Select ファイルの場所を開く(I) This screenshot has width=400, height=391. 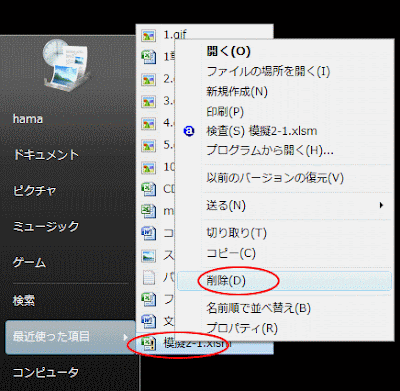[268, 71]
